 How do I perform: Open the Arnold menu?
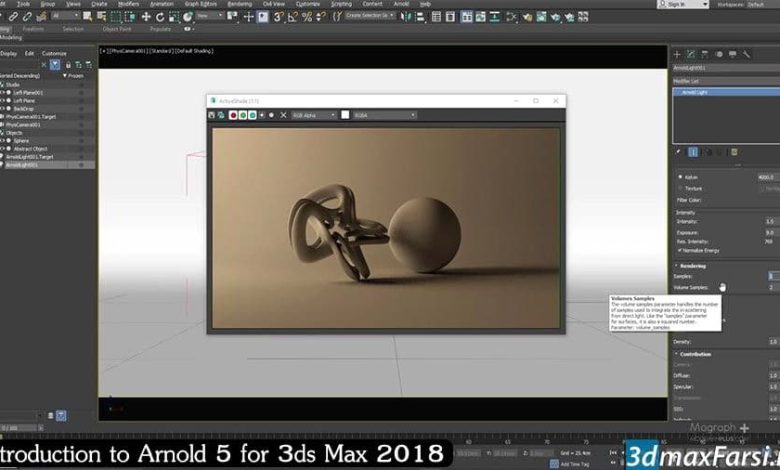(x=401, y=3)
